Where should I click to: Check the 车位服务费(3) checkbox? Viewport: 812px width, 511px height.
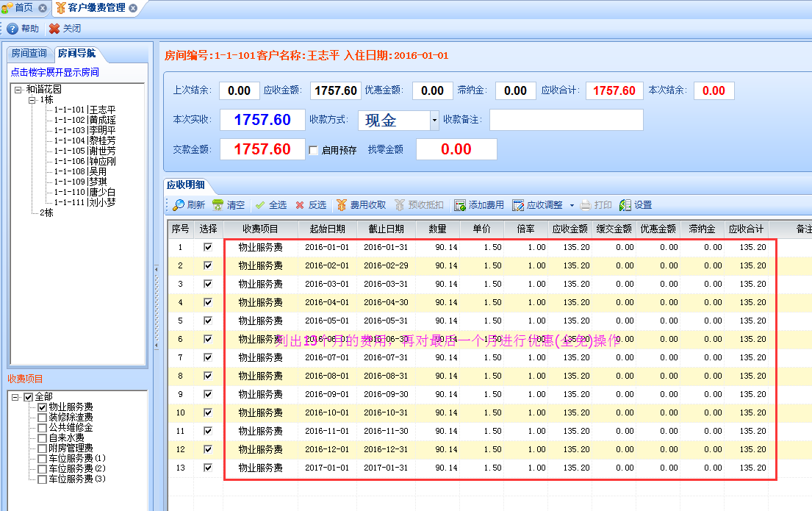click(43, 480)
